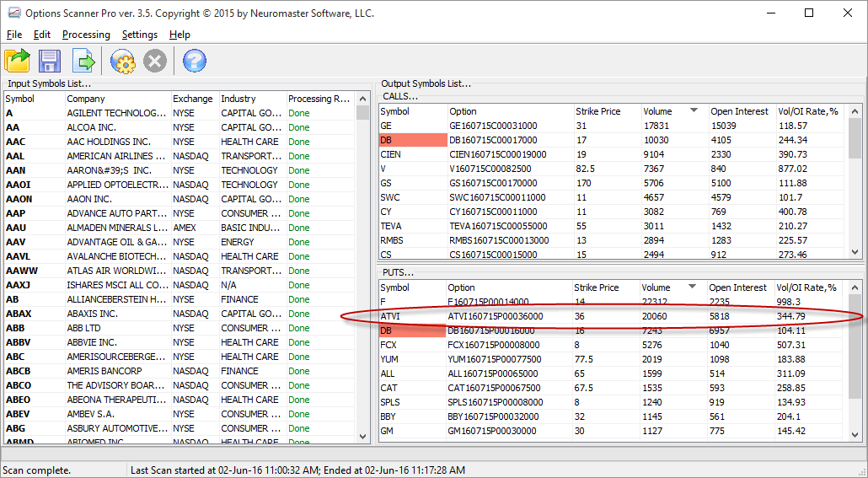868x478 pixels.
Task: Sort CALLS by Vol/OI Rate,% header
Action: coord(810,111)
